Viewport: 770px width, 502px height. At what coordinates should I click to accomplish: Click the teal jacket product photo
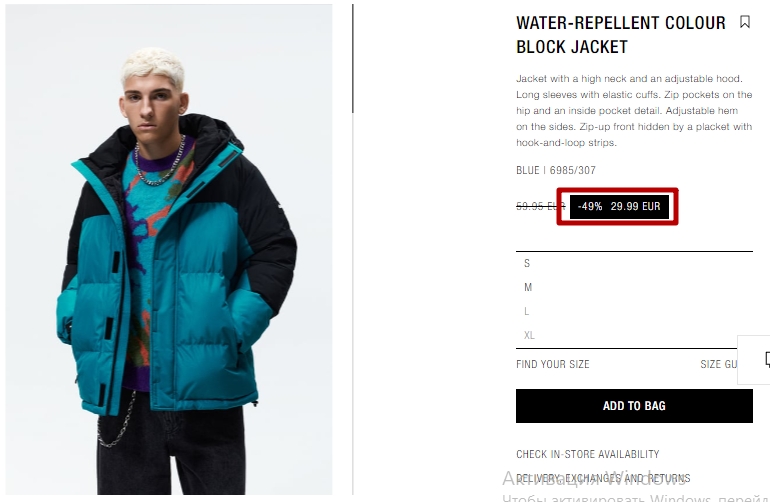169,250
